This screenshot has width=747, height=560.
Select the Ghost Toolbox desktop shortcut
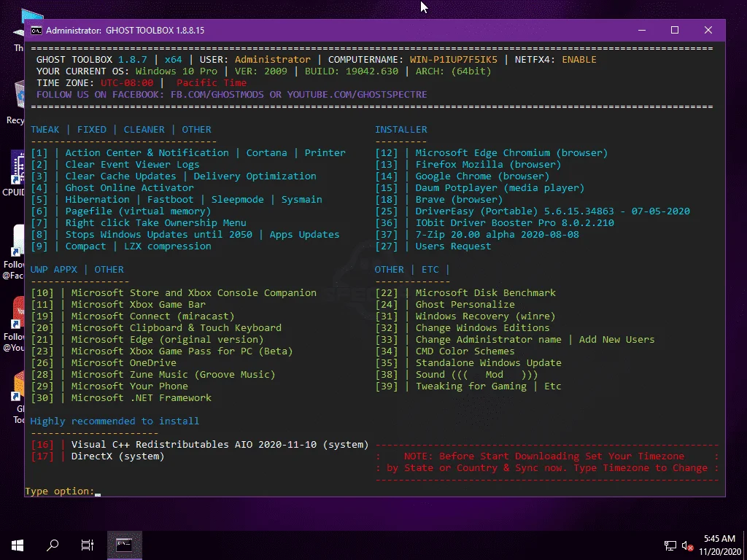(x=18, y=397)
